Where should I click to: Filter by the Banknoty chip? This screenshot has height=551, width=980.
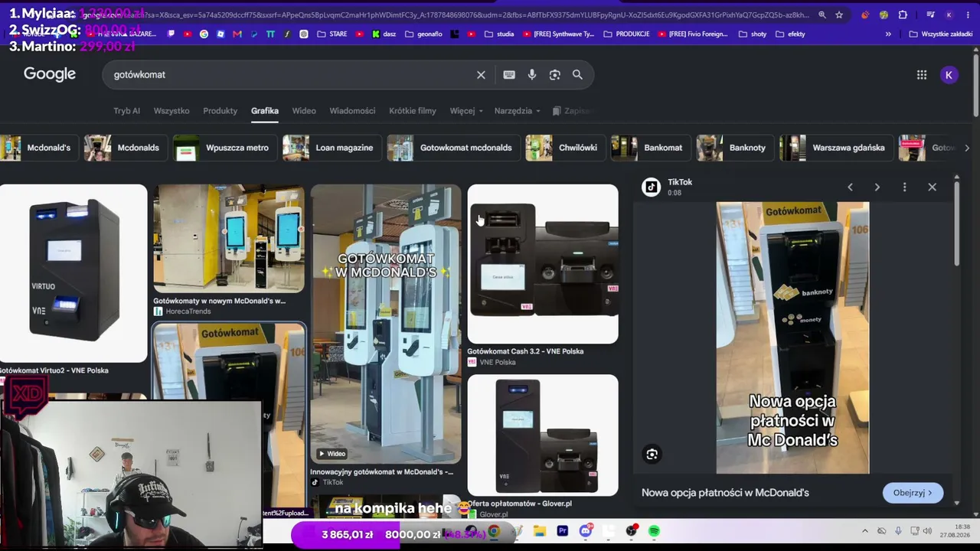[x=735, y=148]
